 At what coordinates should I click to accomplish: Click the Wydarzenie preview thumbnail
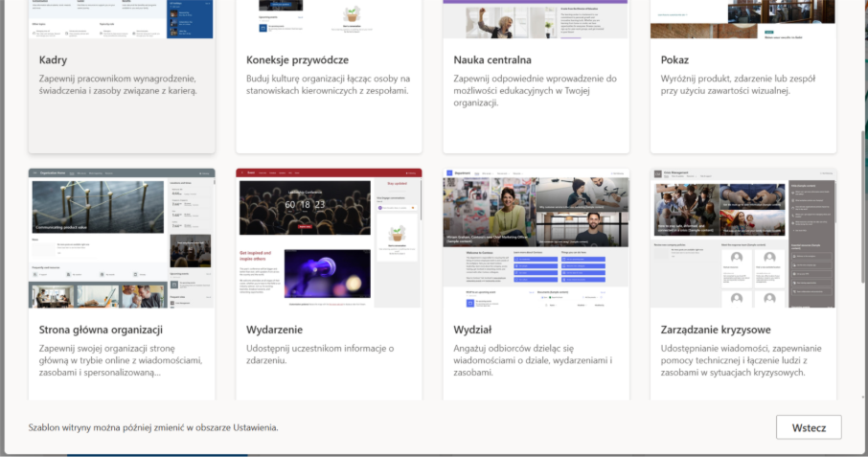[x=329, y=239]
